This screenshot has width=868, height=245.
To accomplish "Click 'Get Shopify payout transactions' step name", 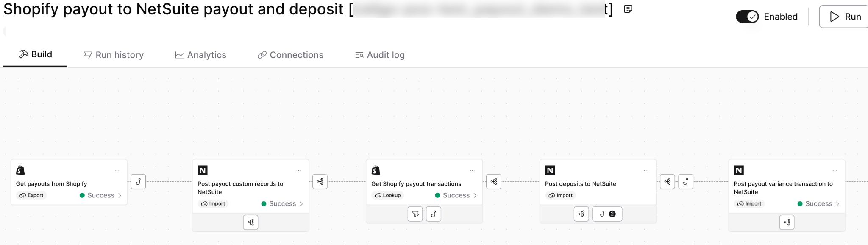I will point(416,184).
